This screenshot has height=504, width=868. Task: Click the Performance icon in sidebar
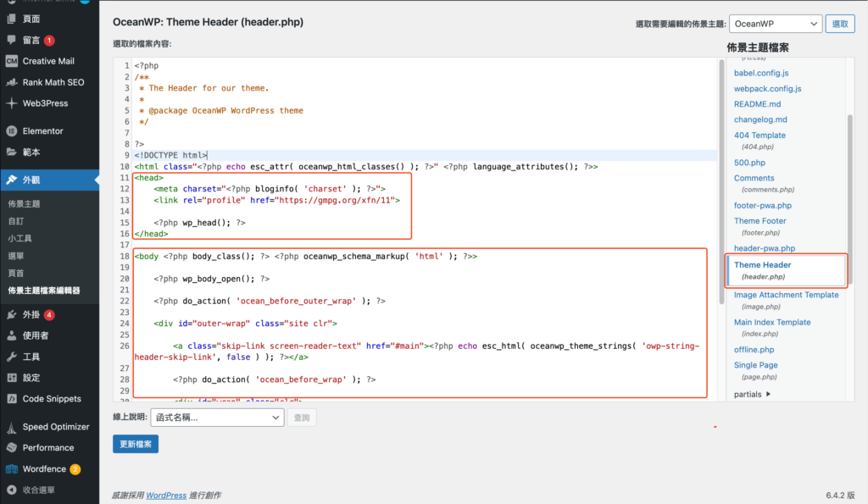(11, 447)
